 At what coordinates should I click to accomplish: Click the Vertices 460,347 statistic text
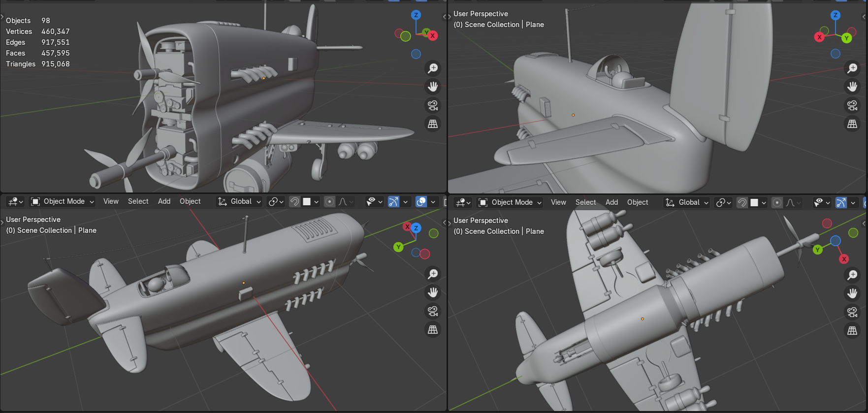tap(38, 32)
